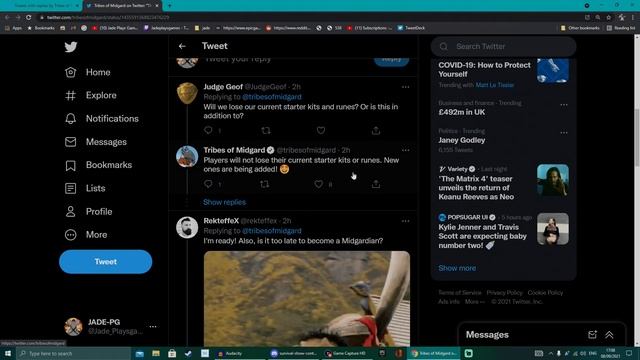
Task: Click the blue Tweet button
Action: click(x=105, y=262)
